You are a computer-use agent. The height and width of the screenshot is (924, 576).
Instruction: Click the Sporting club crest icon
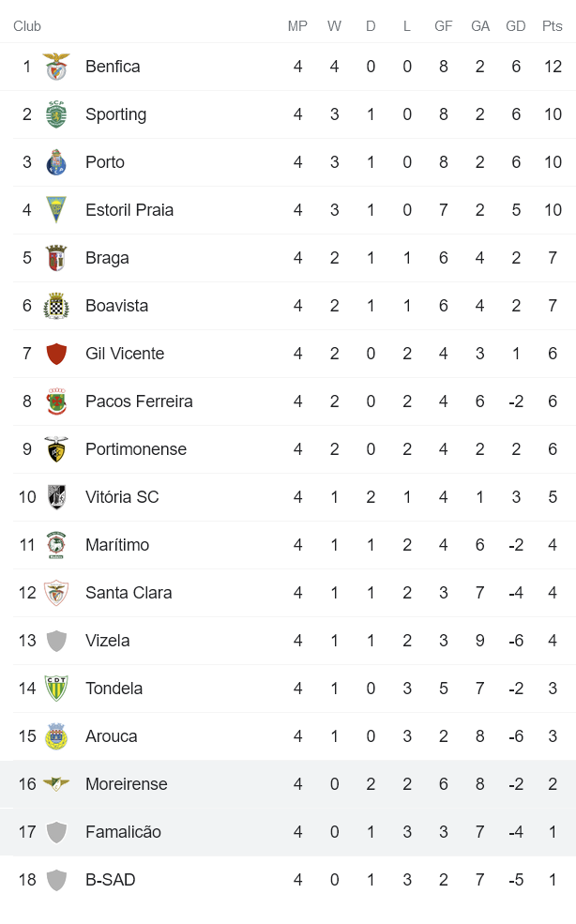click(x=56, y=114)
